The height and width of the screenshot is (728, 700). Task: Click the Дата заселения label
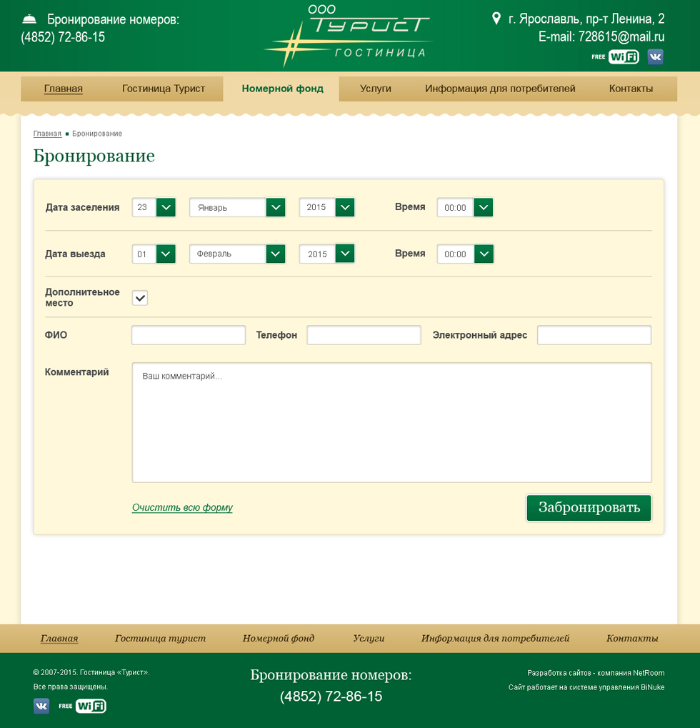[82, 207]
